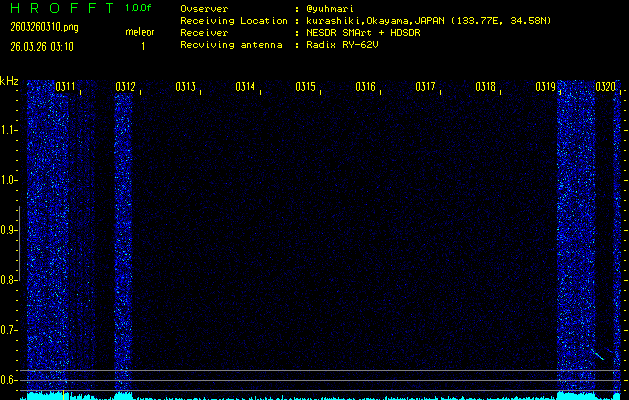
Task: Click the 0.7 kHz frequency tick
Action: 9,330
